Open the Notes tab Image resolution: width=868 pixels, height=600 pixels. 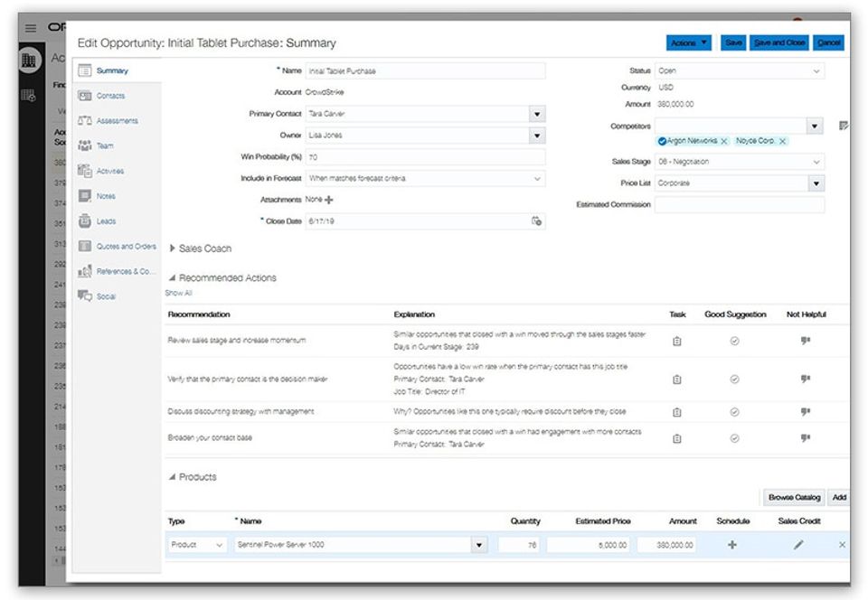[x=106, y=196]
